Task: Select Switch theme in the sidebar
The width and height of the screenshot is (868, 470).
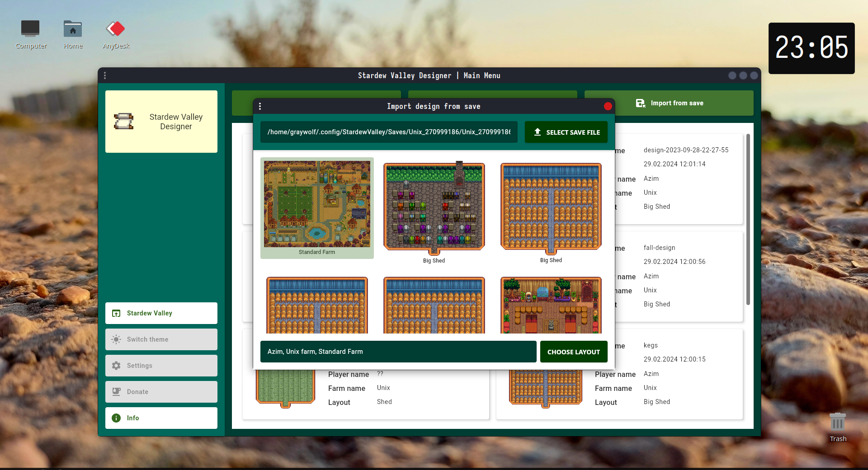Action: (x=161, y=339)
